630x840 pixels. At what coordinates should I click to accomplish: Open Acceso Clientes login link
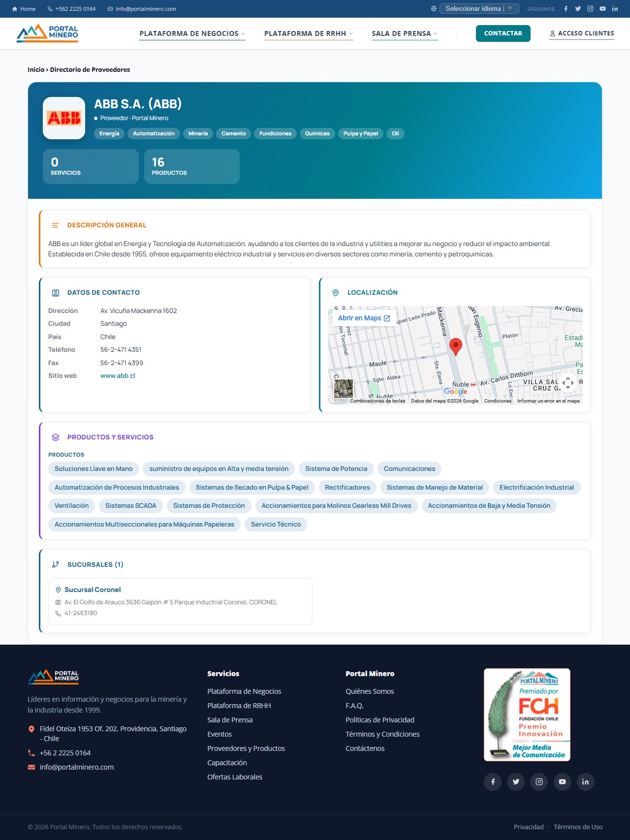pos(582,33)
